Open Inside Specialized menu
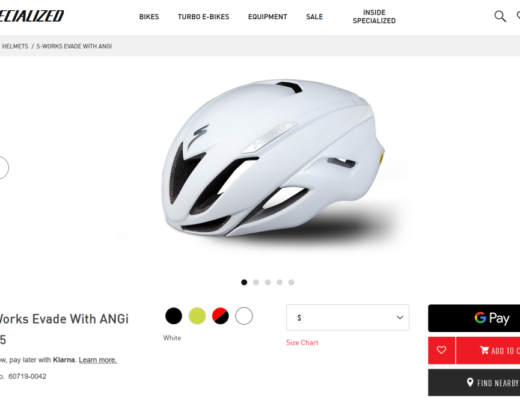The height and width of the screenshot is (400, 520). click(374, 17)
